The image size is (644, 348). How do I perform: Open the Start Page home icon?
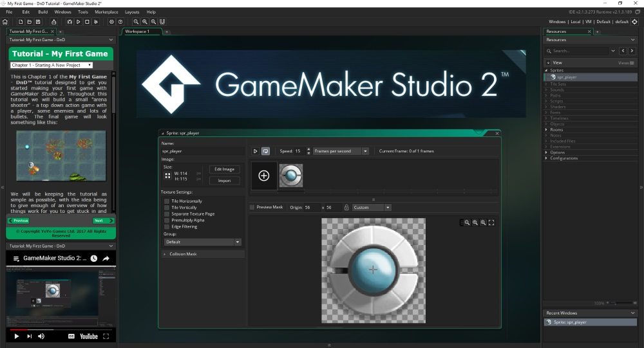tap(5, 22)
